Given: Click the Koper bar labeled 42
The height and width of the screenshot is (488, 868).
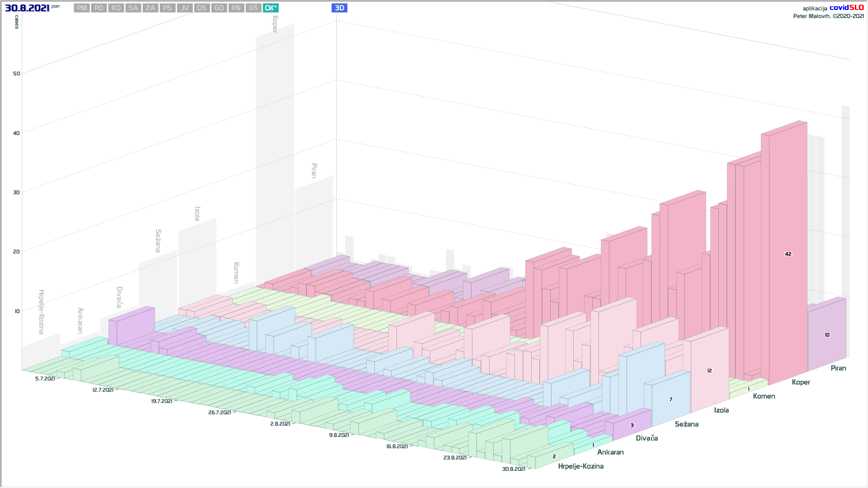Looking at the screenshot, I should pos(788,254).
